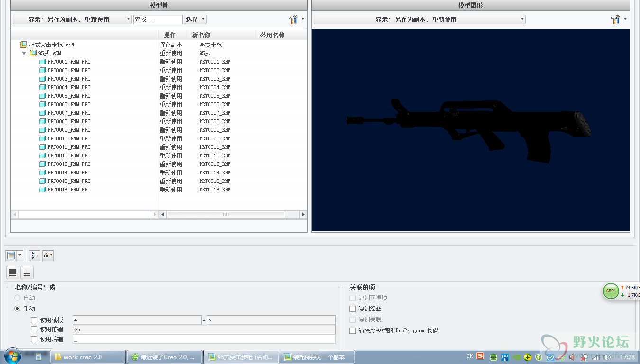Viewport: 640px width, 364px height.
Task: Click the glasses preview icon
Action: point(48,255)
